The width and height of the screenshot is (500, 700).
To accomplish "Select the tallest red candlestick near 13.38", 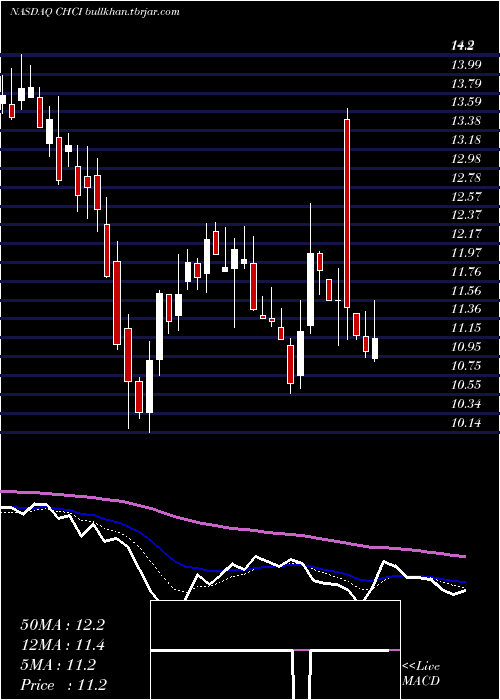I will point(347,213).
